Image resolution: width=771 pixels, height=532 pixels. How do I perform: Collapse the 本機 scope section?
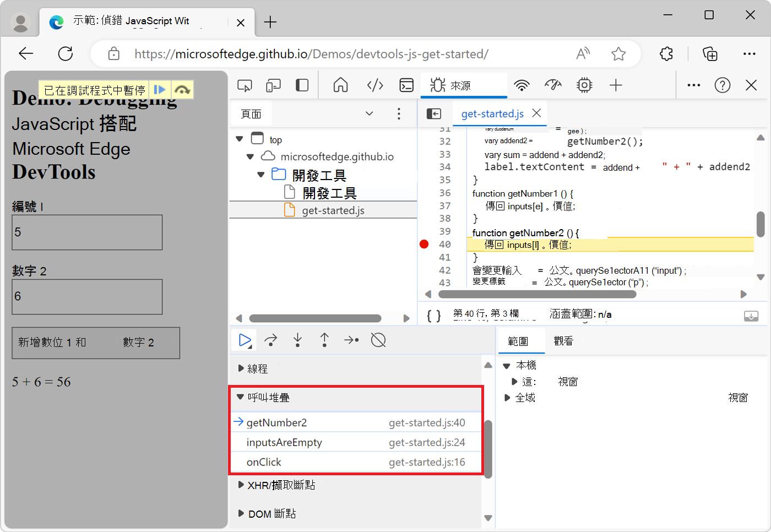(x=507, y=366)
